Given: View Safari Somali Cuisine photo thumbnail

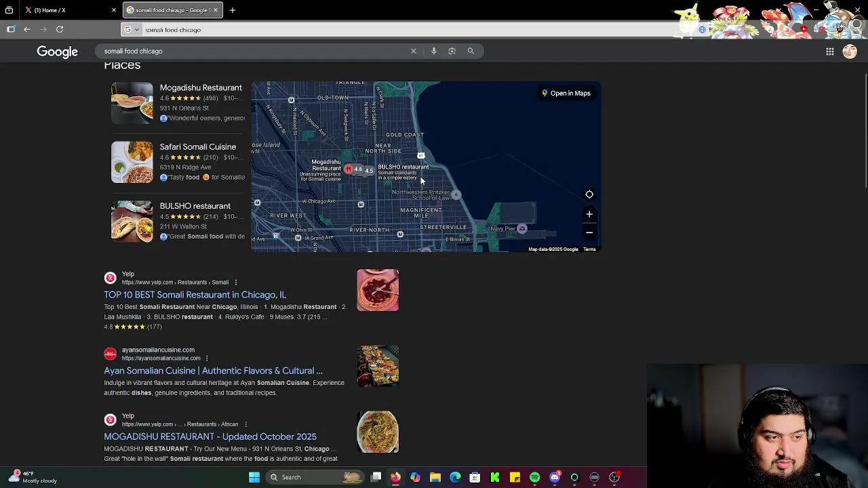Looking at the screenshot, I should coord(132,162).
